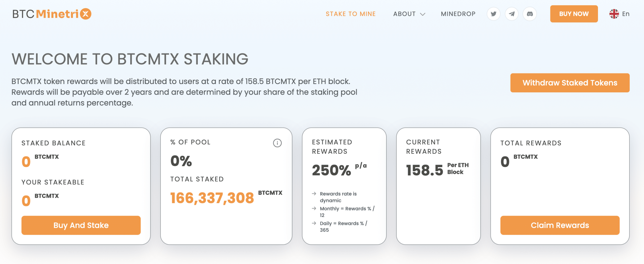Click the Your Stakeable label

[x=53, y=182]
